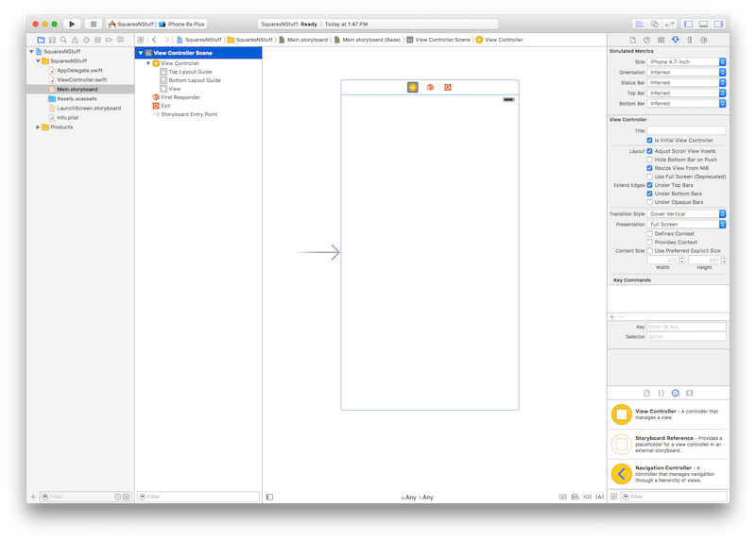Image resolution: width=756 pixels, height=541 pixels.
Task: Open the Transition Style dropdown
Action: (x=686, y=214)
